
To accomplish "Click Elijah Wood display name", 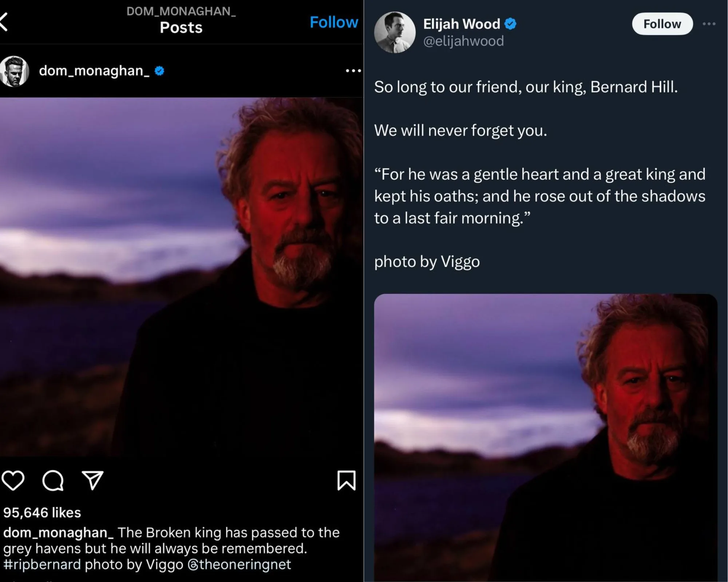I will click(x=462, y=24).
